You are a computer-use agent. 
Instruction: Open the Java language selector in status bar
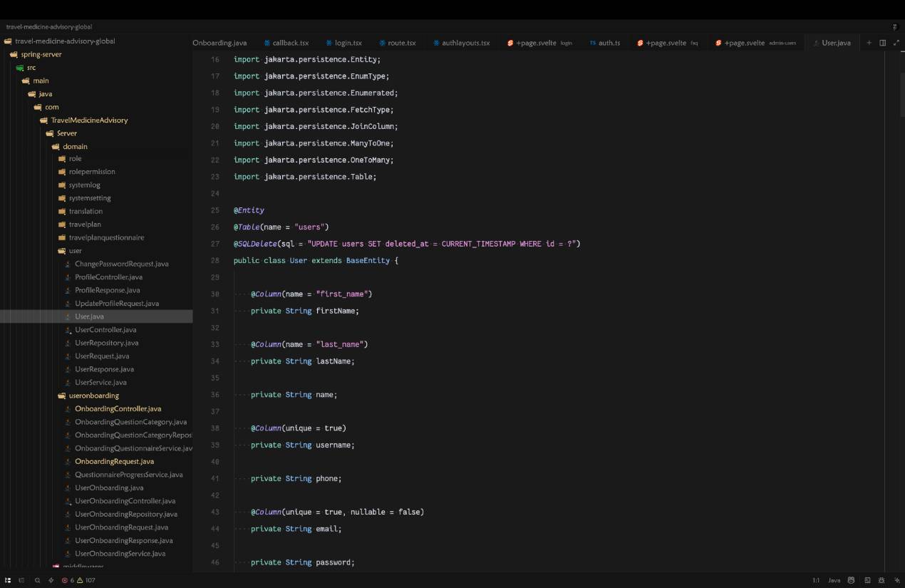coord(834,580)
